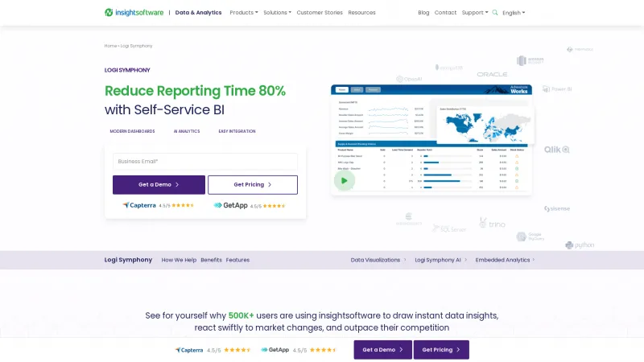The height and width of the screenshot is (362, 644).
Task: Click the Power BI logo
Action: [557, 89]
